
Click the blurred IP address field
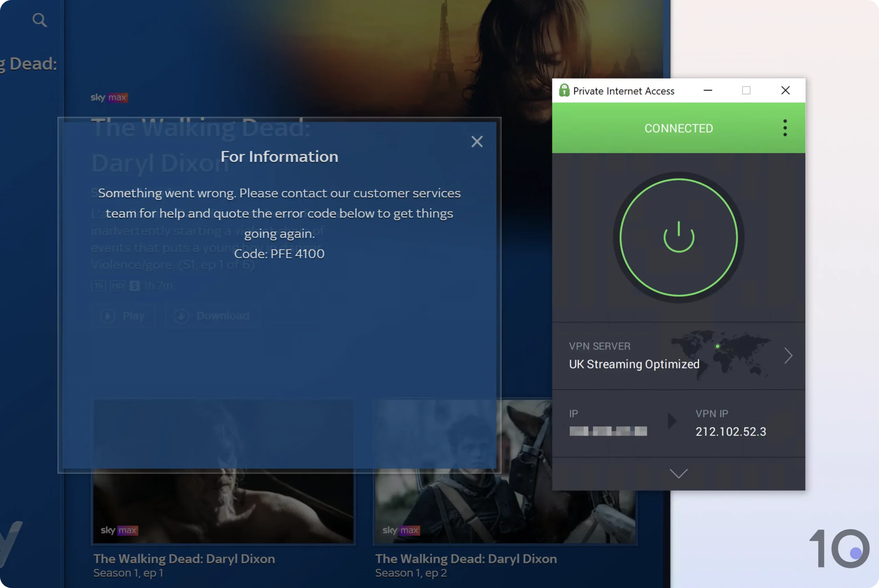point(608,431)
